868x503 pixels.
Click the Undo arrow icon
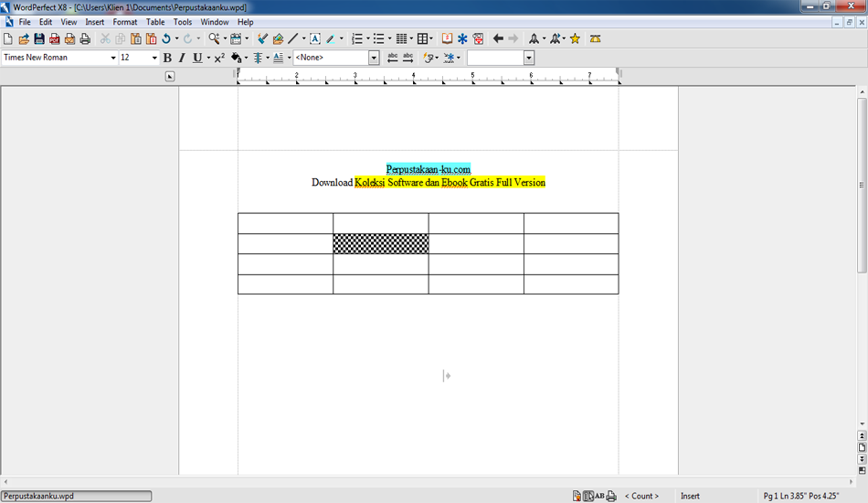(166, 38)
